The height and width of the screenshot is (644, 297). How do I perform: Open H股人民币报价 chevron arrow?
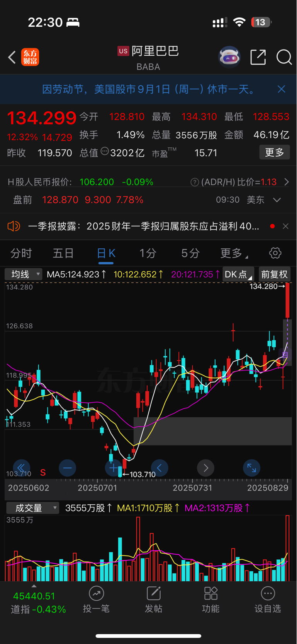[x=287, y=182]
